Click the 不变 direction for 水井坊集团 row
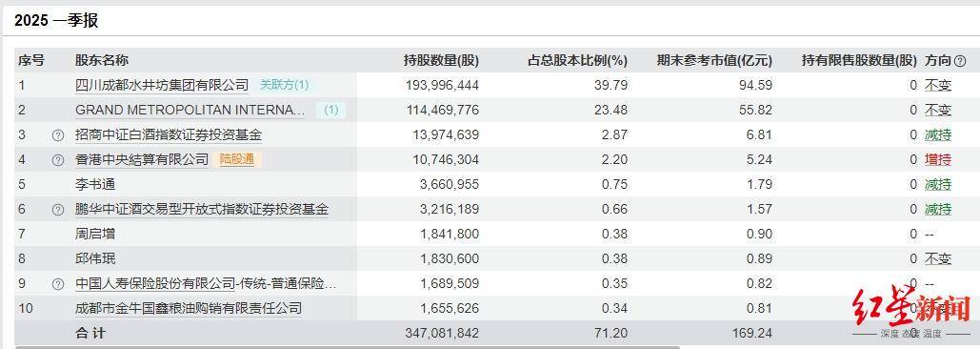Screen dimensions: 980x349 937,85
